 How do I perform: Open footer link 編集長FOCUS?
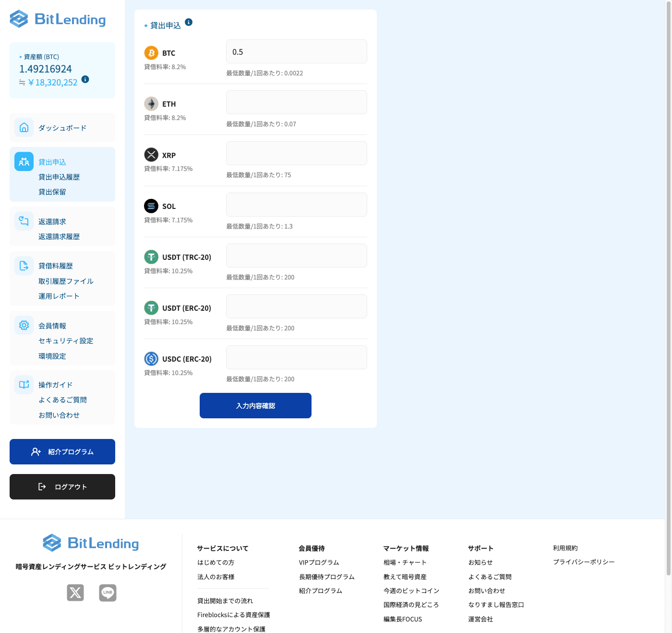[402, 619]
